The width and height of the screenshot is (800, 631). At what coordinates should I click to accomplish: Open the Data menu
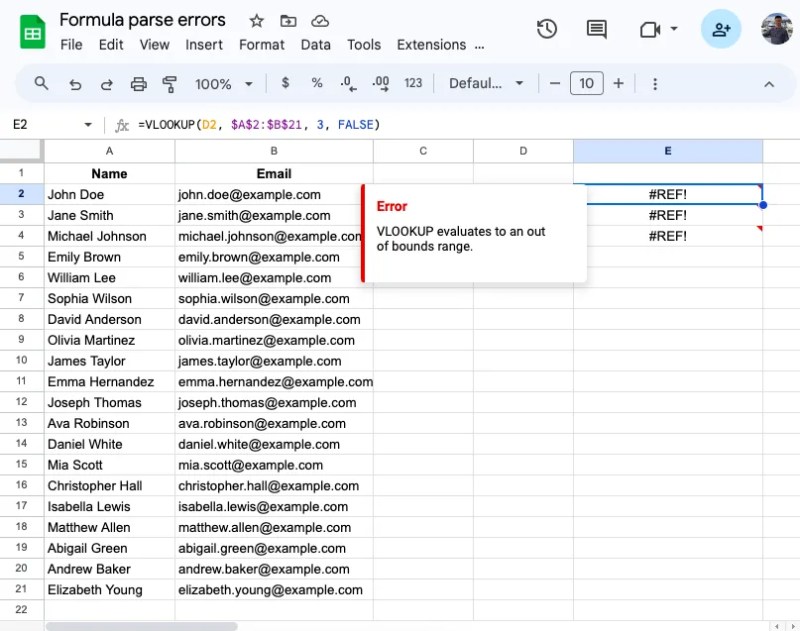pyautogui.click(x=316, y=45)
